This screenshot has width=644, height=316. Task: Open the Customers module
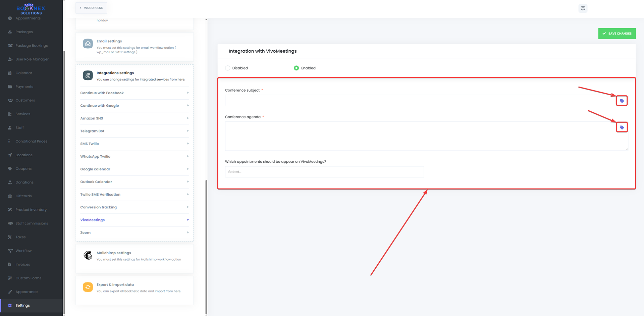[25, 100]
